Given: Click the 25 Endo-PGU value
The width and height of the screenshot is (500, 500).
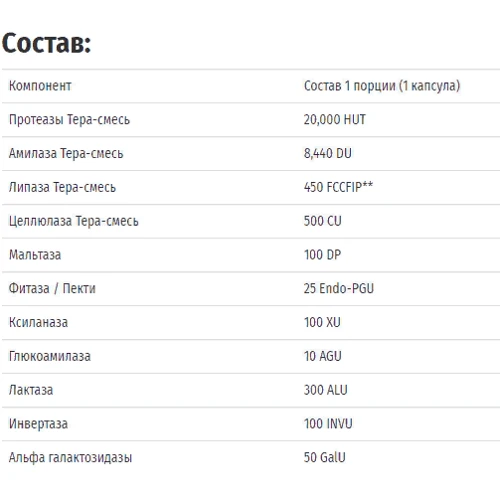Looking at the screenshot, I should click(339, 289).
